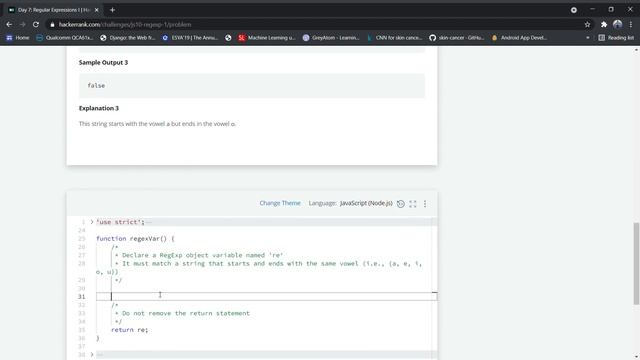Open the editor more options menu
Screen dimensions: 640x360
(425, 204)
